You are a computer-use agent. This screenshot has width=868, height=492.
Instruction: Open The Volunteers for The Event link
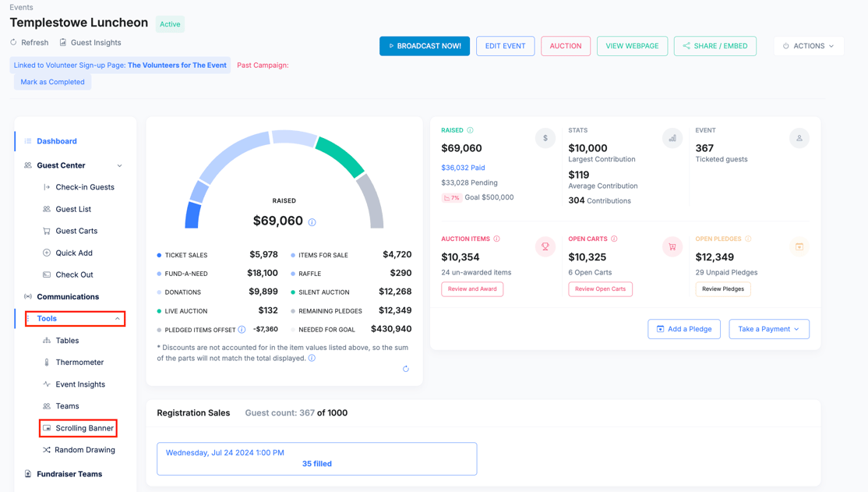[177, 65]
